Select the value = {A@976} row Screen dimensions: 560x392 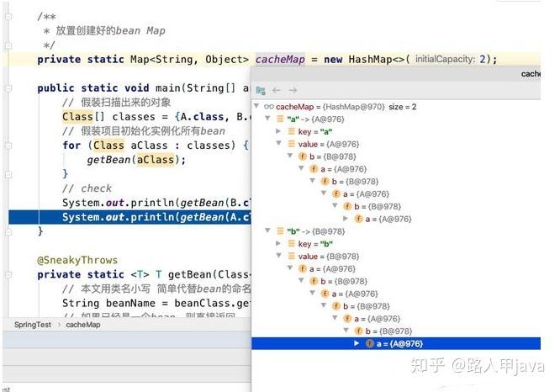pos(396,144)
